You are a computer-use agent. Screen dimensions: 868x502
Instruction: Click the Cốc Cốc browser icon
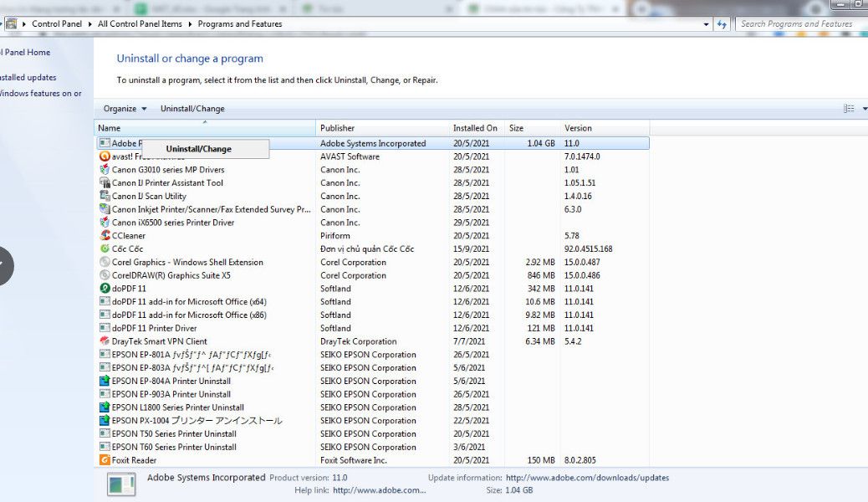(x=105, y=248)
